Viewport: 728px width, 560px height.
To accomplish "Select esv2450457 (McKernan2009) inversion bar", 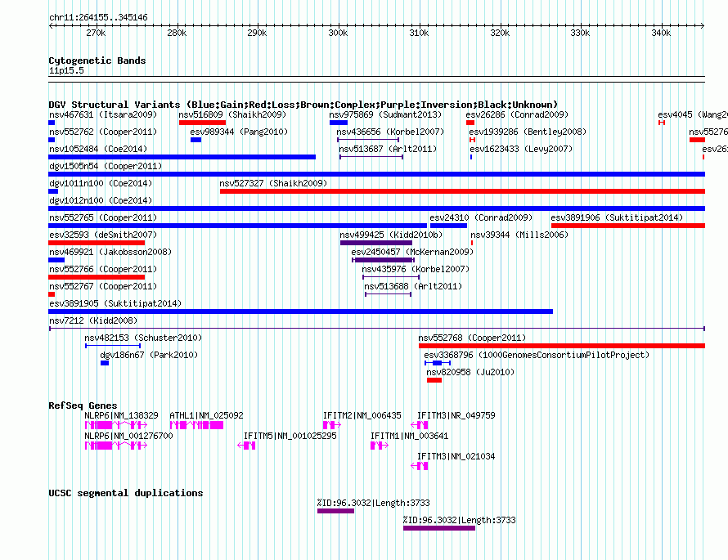I will pyautogui.click(x=383, y=260).
